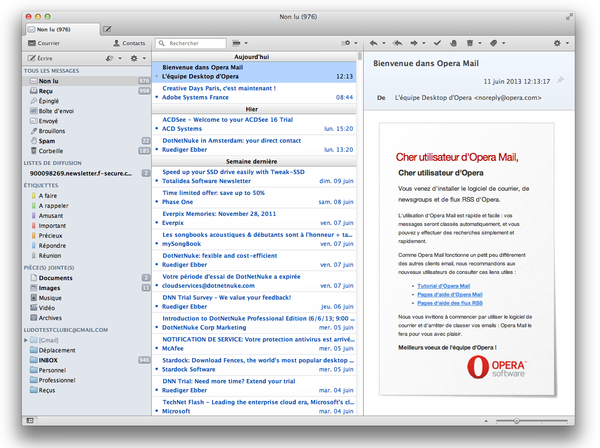Screen dimensions: 600x448
Task: Click the label tag icon in toolbar
Action: coord(494,43)
